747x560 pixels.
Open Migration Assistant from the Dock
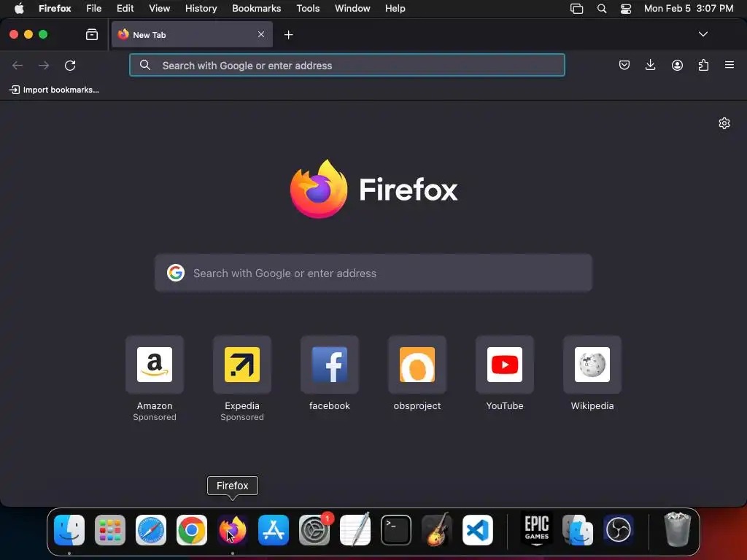coord(578,530)
